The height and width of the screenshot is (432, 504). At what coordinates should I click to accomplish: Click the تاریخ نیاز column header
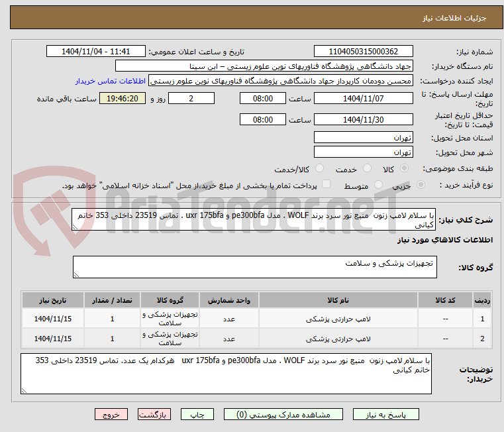(53, 300)
